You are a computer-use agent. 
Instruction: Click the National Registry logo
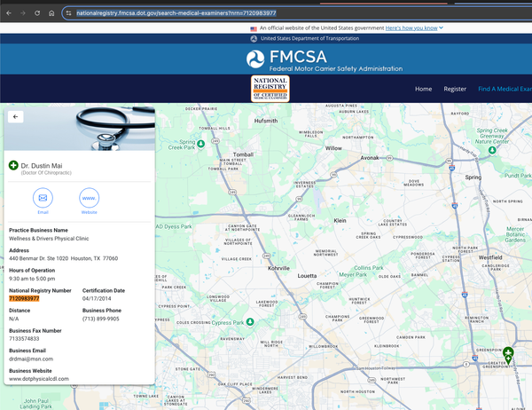(x=270, y=89)
